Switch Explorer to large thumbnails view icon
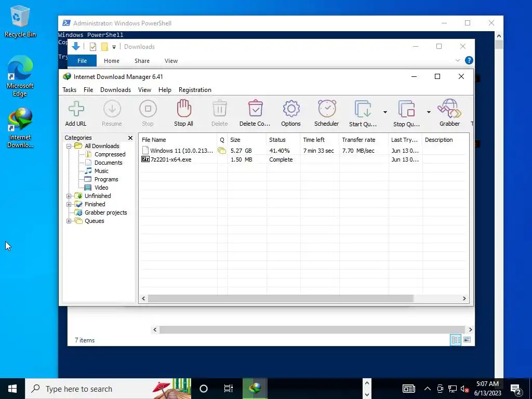 tap(467, 340)
